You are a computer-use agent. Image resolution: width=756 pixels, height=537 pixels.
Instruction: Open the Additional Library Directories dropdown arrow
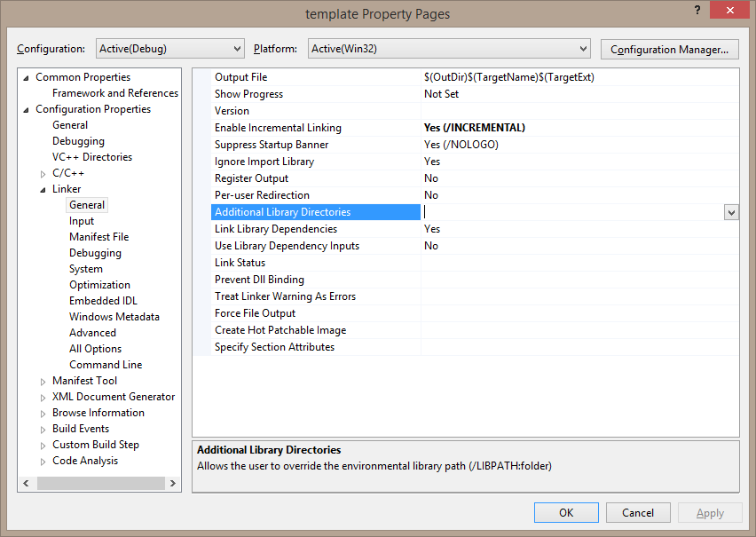[731, 212]
